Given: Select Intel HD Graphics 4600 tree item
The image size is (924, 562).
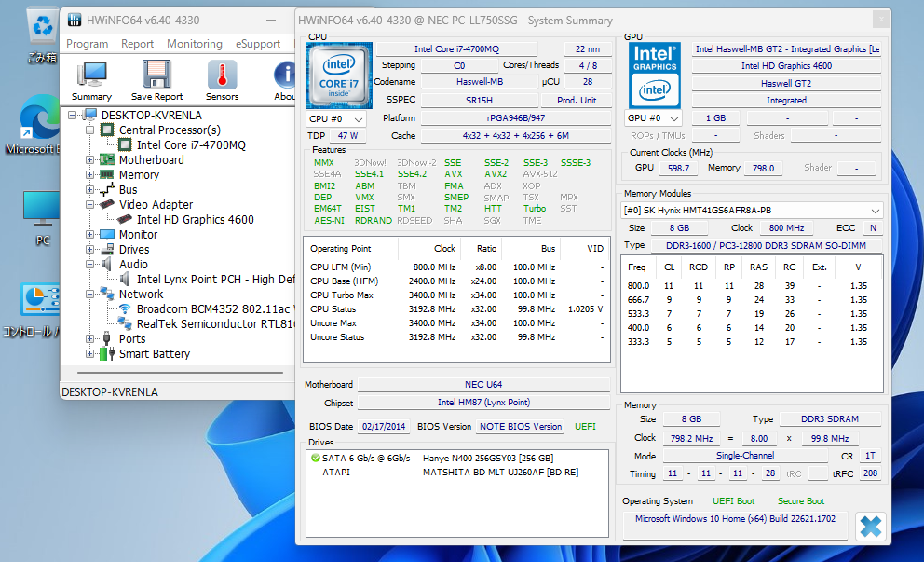Looking at the screenshot, I should click(195, 219).
